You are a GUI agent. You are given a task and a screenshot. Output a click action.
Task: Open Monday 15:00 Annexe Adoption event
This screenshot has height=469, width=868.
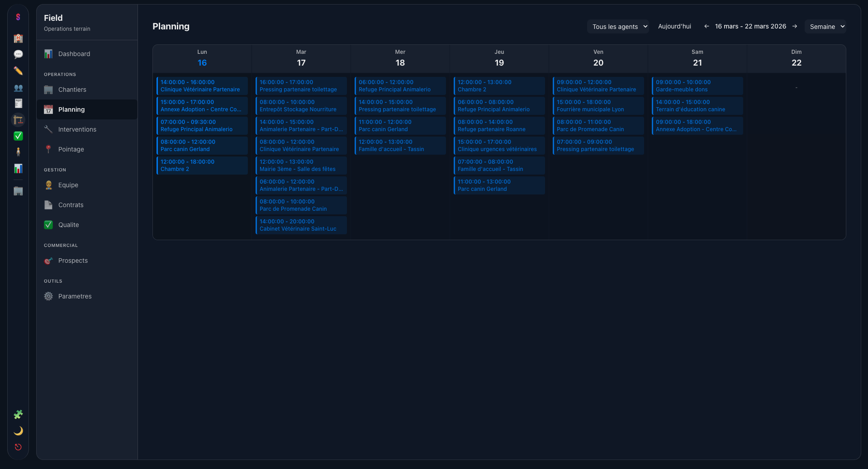click(202, 106)
